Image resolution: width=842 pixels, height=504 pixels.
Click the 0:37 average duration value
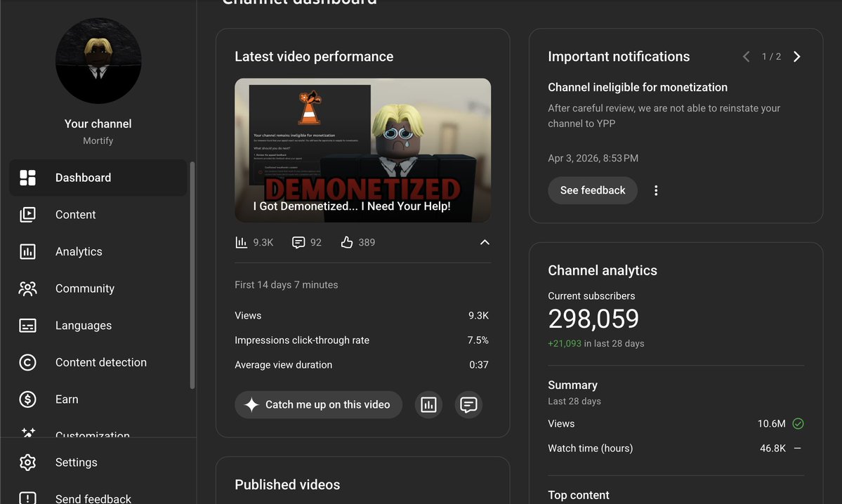click(478, 365)
